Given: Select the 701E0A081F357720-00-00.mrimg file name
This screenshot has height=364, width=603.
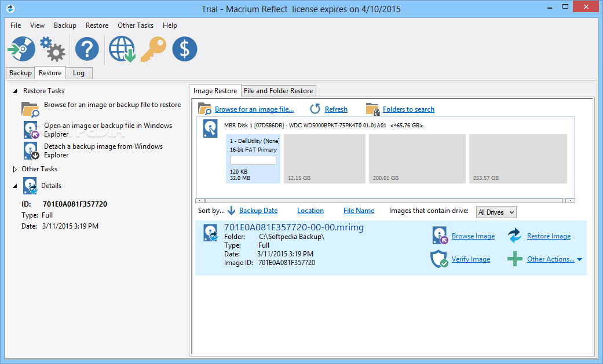Looking at the screenshot, I should 294,227.
